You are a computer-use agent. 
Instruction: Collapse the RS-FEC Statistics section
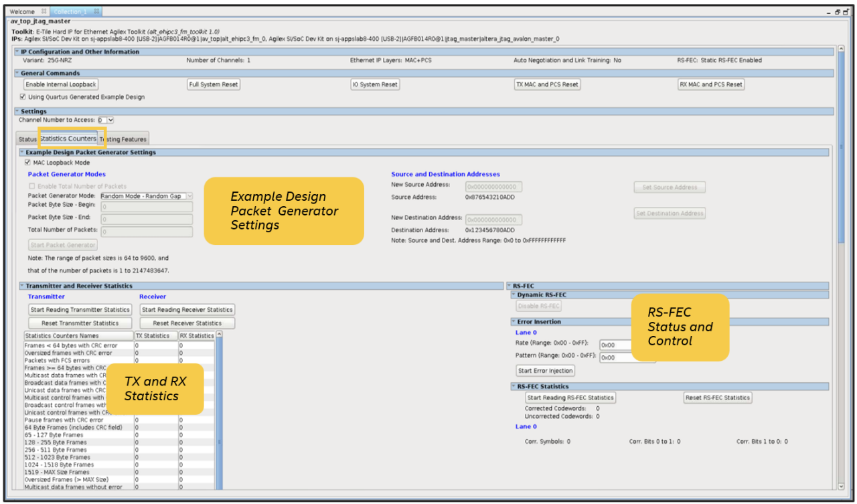tap(514, 387)
